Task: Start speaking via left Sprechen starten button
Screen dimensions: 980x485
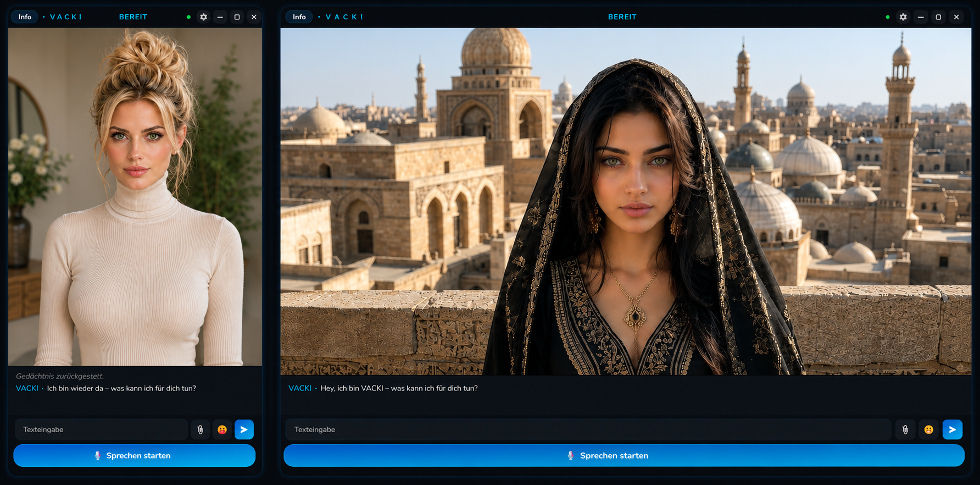Action: point(135,456)
